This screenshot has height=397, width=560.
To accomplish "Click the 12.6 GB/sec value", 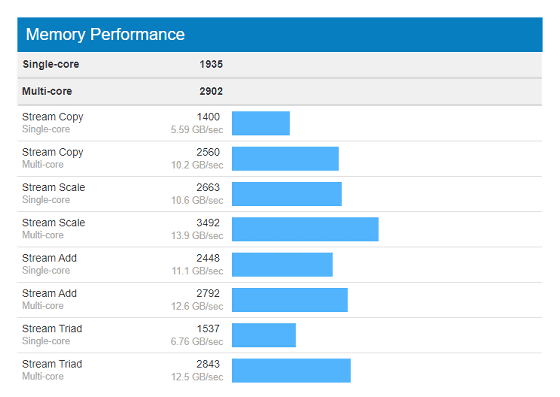I will pyautogui.click(x=197, y=306).
